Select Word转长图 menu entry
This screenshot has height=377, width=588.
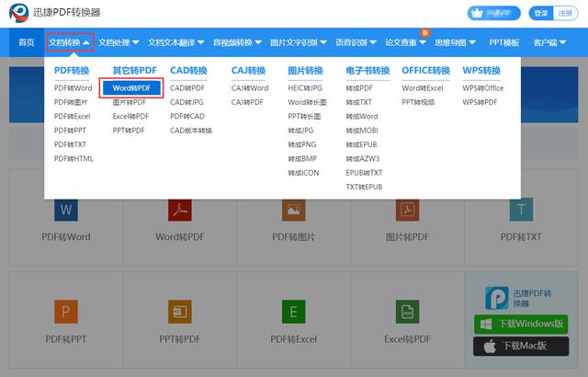click(307, 102)
